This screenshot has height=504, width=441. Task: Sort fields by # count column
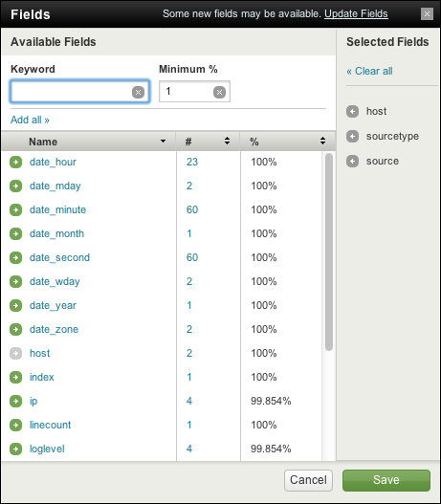(x=227, y=141)
